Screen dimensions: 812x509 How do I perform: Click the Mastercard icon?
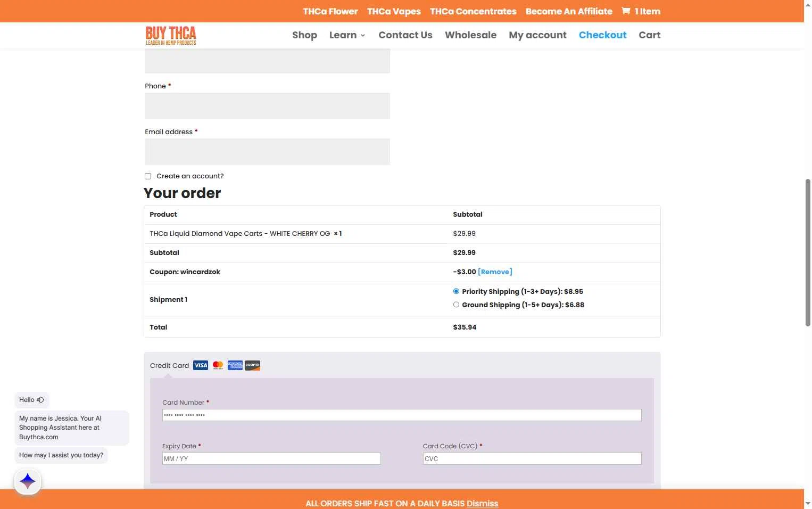tap(218, 365)
